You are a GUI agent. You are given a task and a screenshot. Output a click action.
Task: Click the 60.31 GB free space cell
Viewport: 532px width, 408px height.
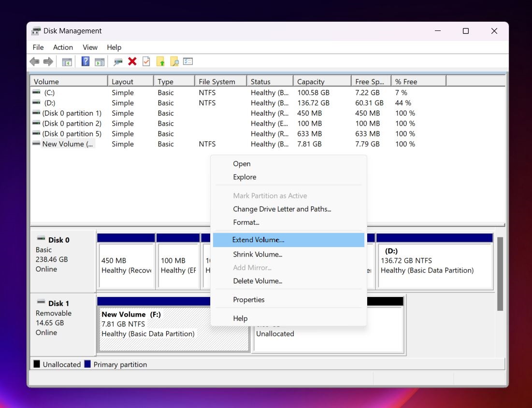[369, 103]
